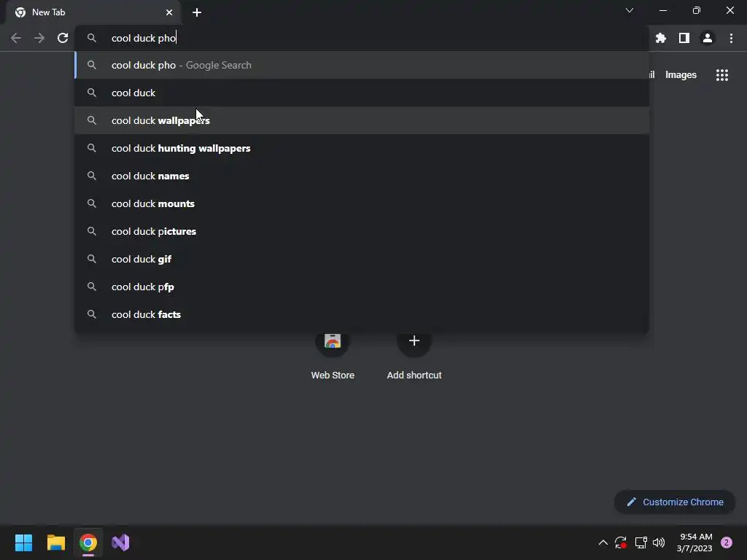Click the Add shortcut plus icon

pos(414,341)
